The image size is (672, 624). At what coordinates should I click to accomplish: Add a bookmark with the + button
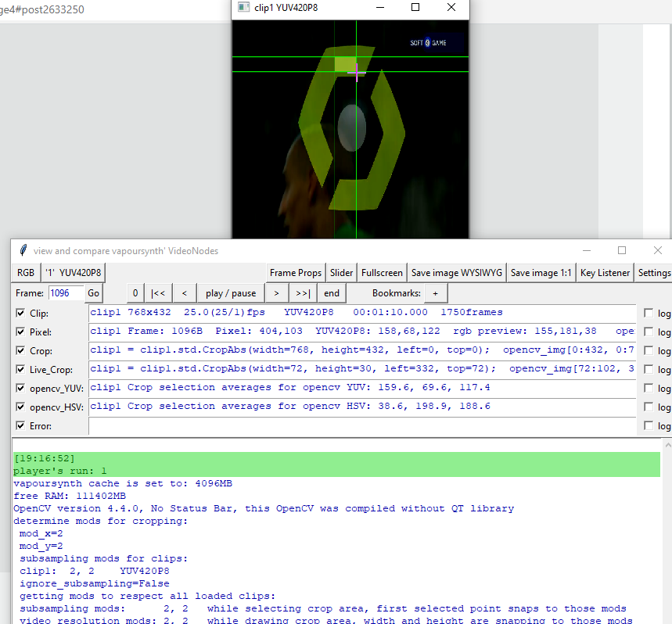pos(435,293)
